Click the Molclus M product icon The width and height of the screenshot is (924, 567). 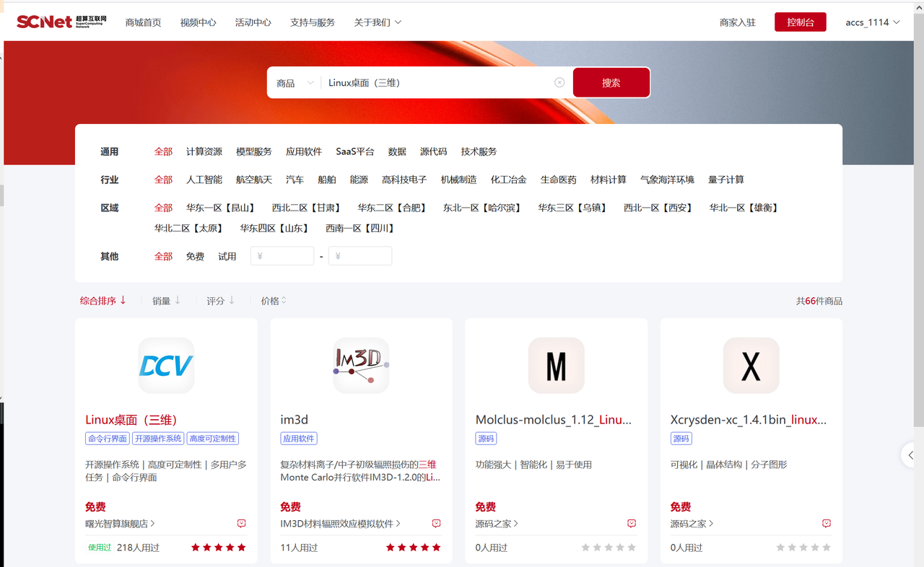click(556, 366)
